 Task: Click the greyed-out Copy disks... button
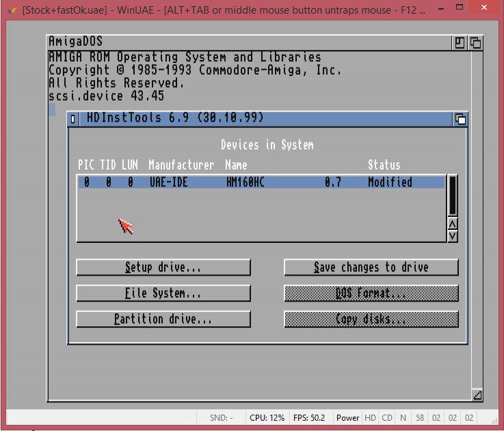tap(371, 319)
